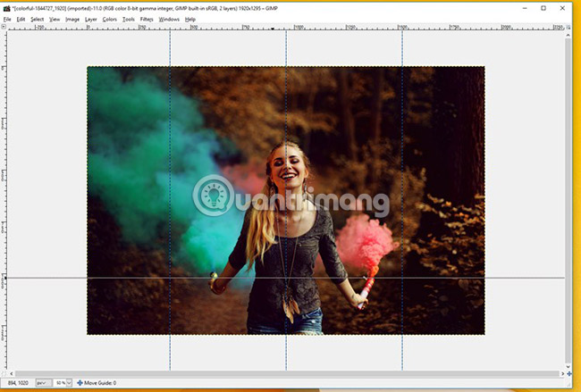Open the View menu

55,19
